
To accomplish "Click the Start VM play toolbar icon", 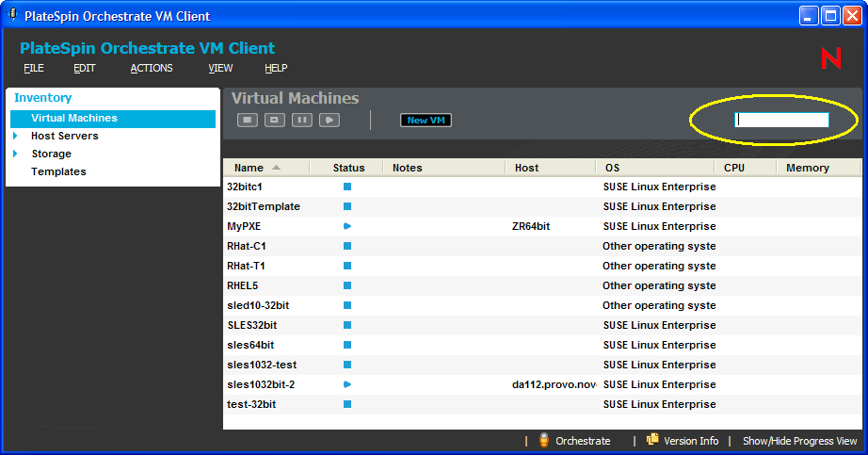I will click(330, 120).
